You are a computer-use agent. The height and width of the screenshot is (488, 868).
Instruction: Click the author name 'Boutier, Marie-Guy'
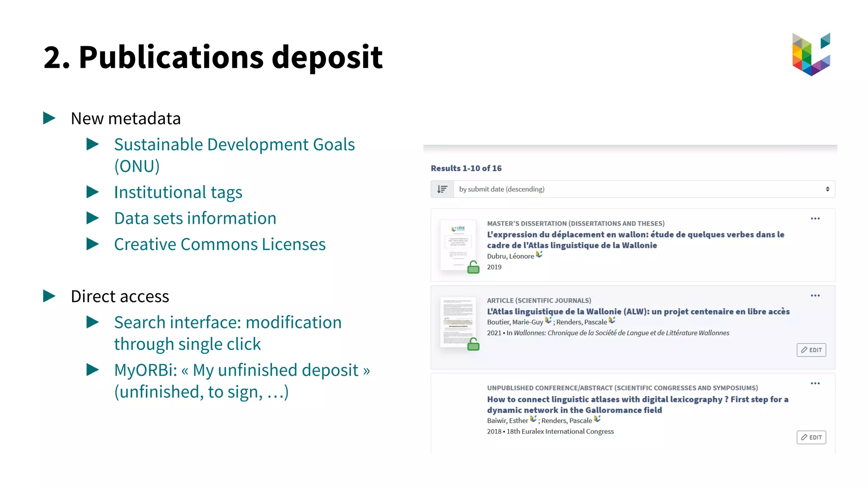click(515, 322)
